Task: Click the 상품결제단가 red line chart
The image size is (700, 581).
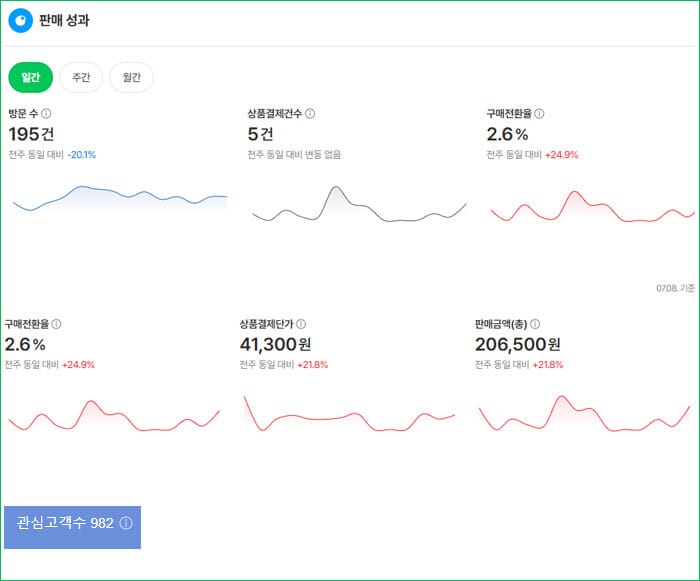Action: tap(350, 414)
